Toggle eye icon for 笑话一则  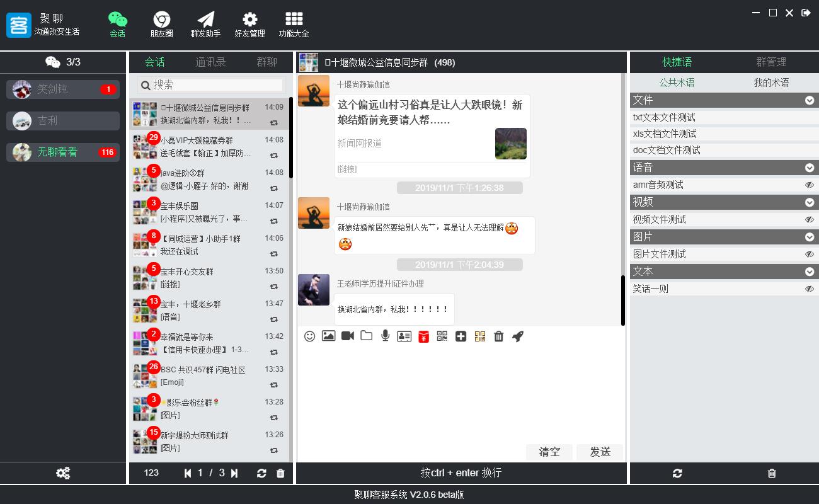click(x=810, y=289)
